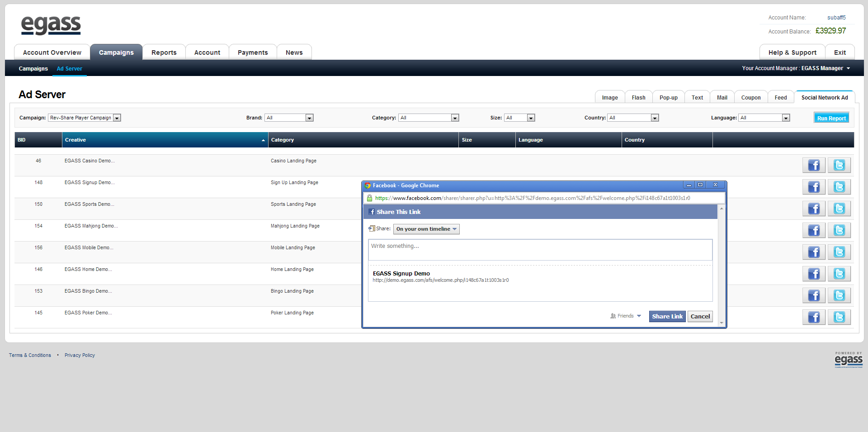Tweet the EGASS Casino Demo creative
The height and width of the screenshot is (432, 868).
click(839, 165)
